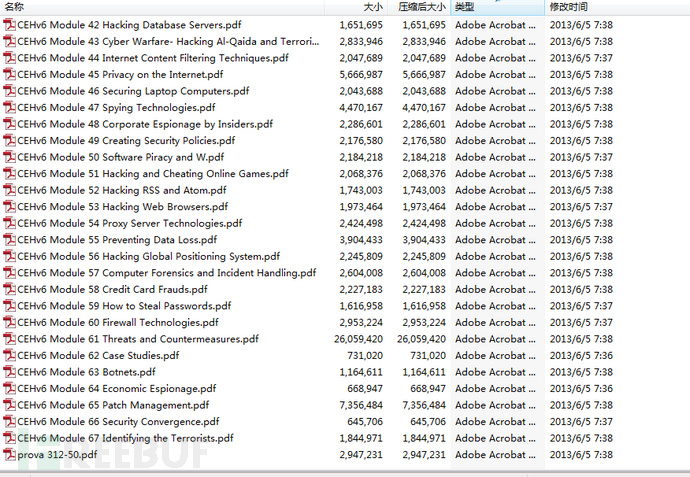This screenshot has width=690, height=477.
Task: Click size value 26,059,420 in 大小 column
Action: [x=358, y=339]
